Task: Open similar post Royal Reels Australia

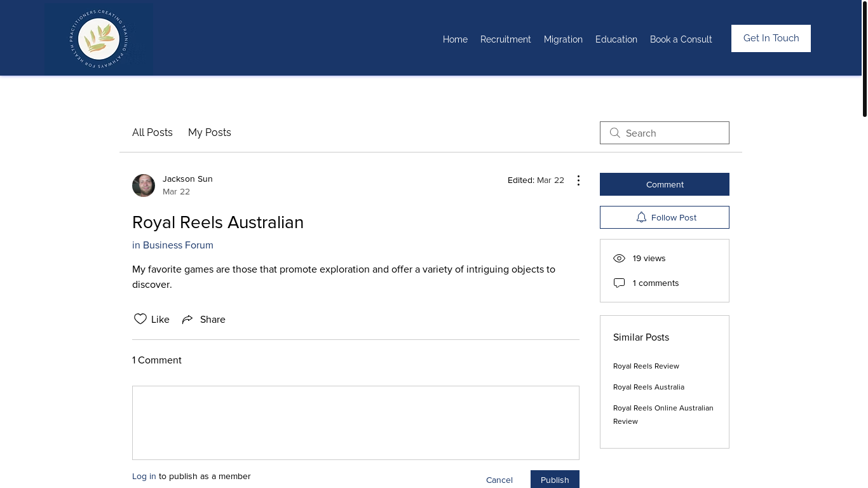Action: point(649,387)
